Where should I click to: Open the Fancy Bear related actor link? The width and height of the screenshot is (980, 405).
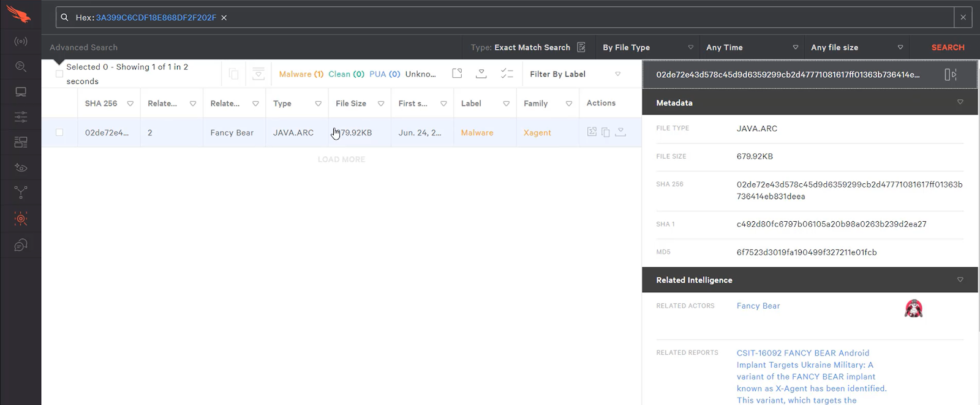coord(758,306)
